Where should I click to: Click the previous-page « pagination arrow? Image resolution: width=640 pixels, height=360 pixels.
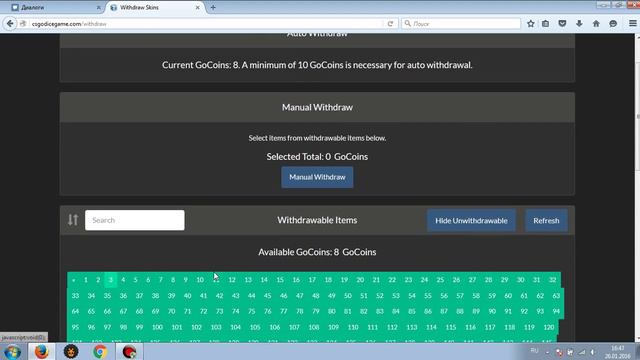click(73, 280)
